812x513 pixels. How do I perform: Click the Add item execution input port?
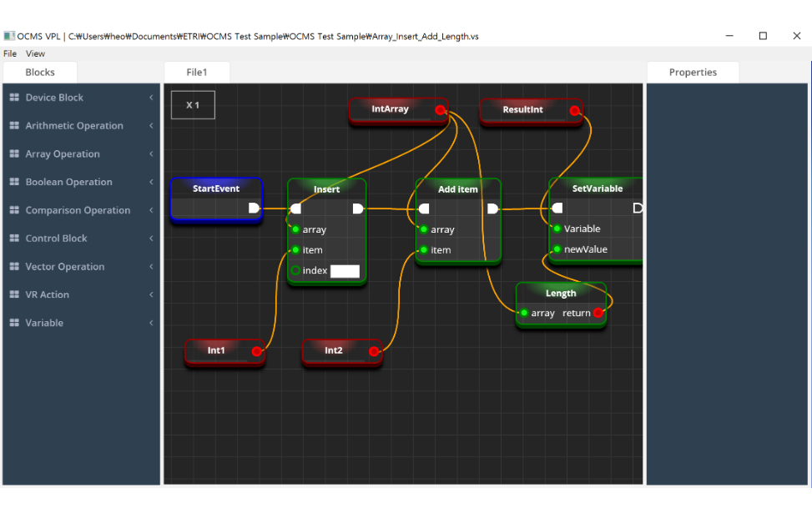point(424,209)
